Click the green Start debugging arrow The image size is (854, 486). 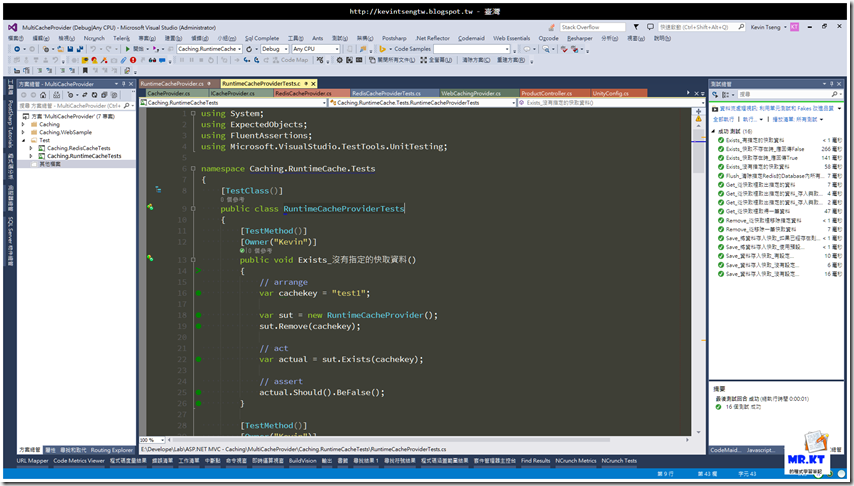[127, 49]
